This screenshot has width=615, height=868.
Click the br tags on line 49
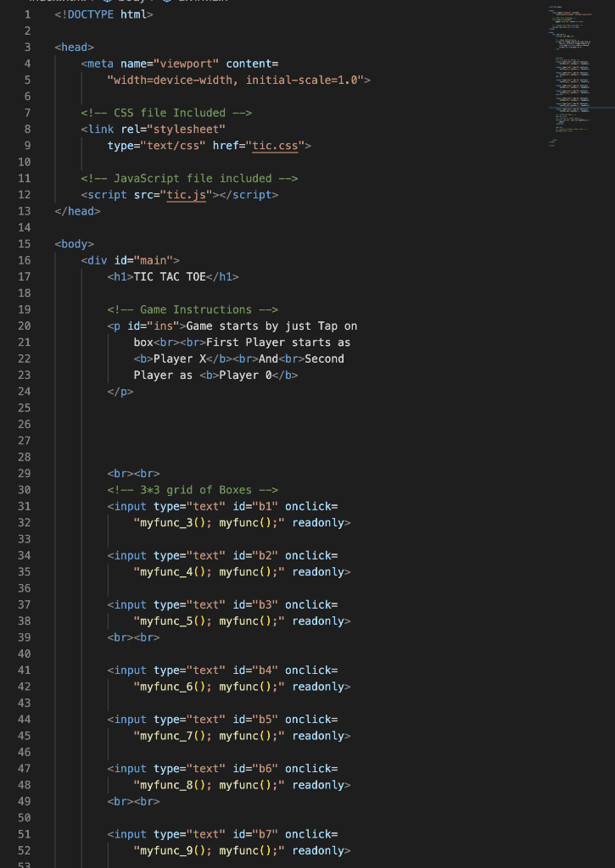tap(133, 802)
